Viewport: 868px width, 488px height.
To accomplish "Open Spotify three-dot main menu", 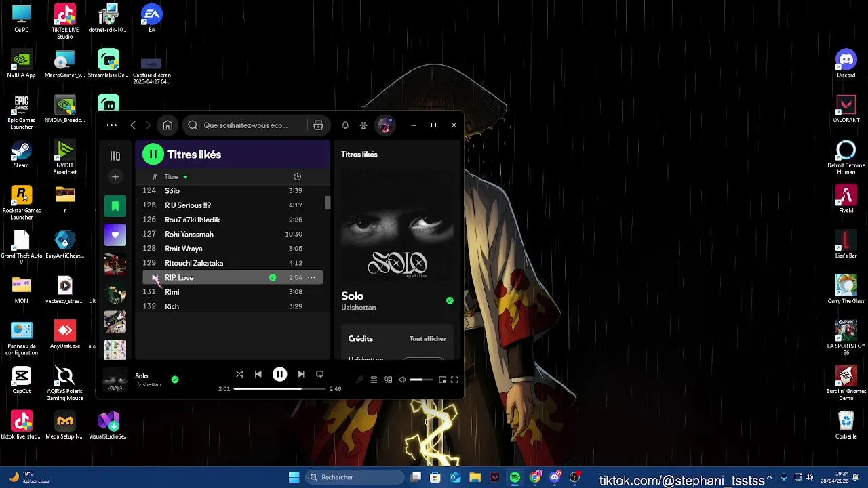I will (111, 125).
